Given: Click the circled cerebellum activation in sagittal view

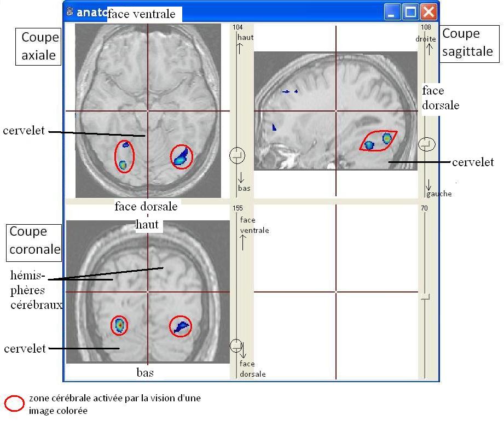Looking at the screenshot, I should tap(378, 141).
